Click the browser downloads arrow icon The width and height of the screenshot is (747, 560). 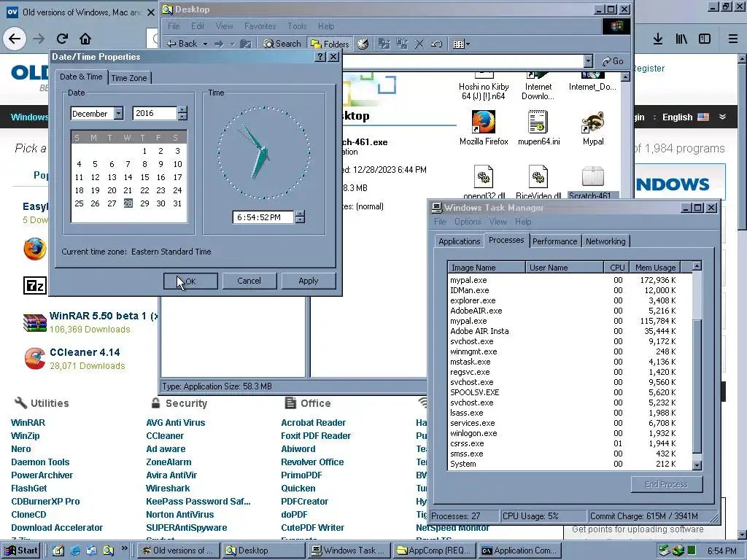pyautogui.click(x=657, y=39)
